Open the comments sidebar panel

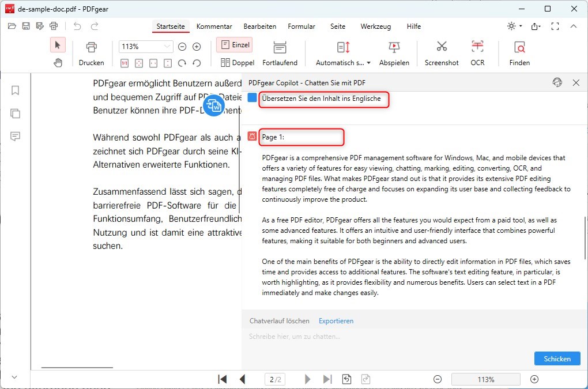point(16,136)
